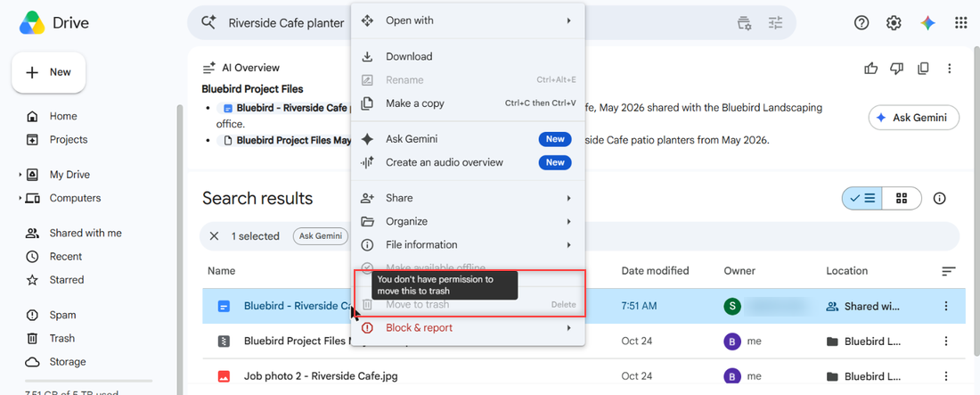Open AI Overview more options menu
The width and height of the screenshot is (980, 395).
(950, 69)
